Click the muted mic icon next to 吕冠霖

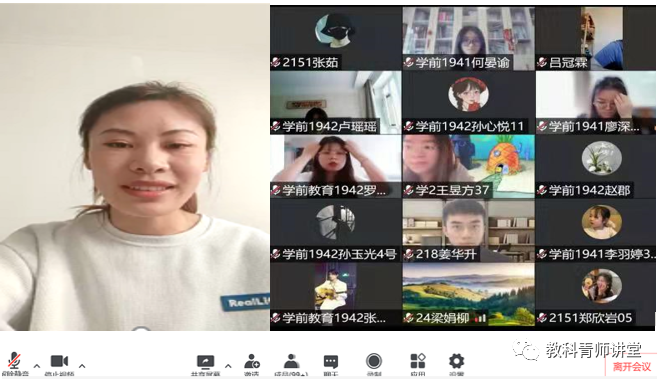(x=542, y=63)
